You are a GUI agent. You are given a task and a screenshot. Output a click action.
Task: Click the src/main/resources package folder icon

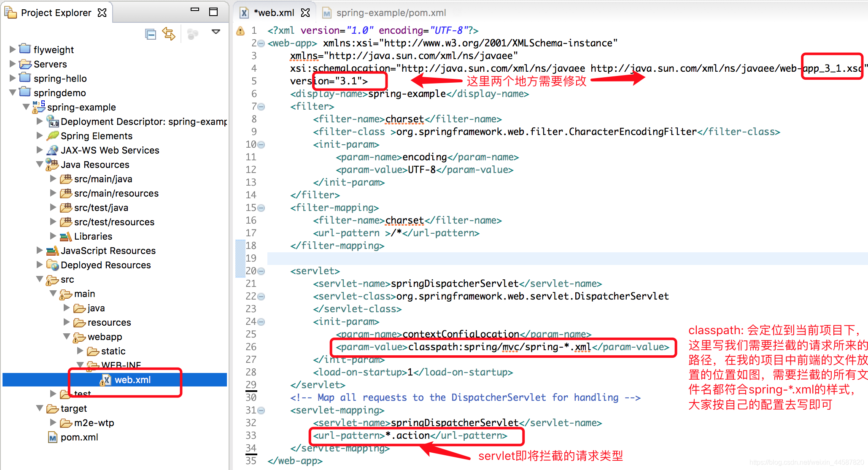point(66,193)
